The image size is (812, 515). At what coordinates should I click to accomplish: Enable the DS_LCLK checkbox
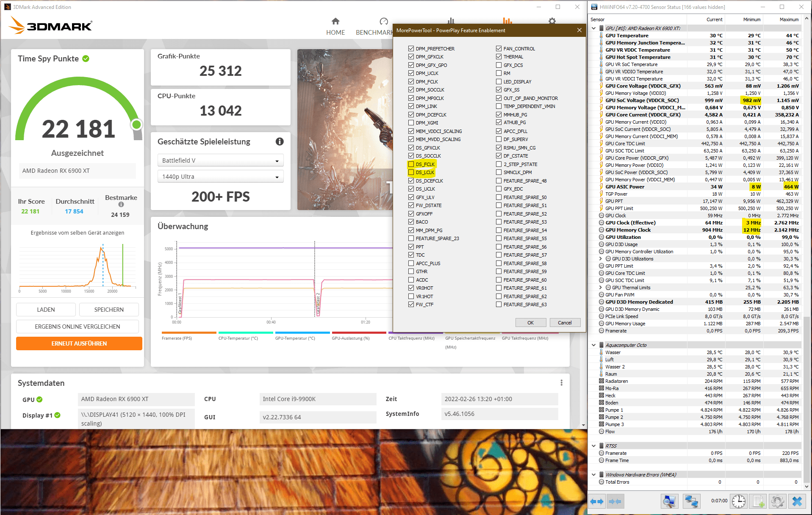point(411,172)
